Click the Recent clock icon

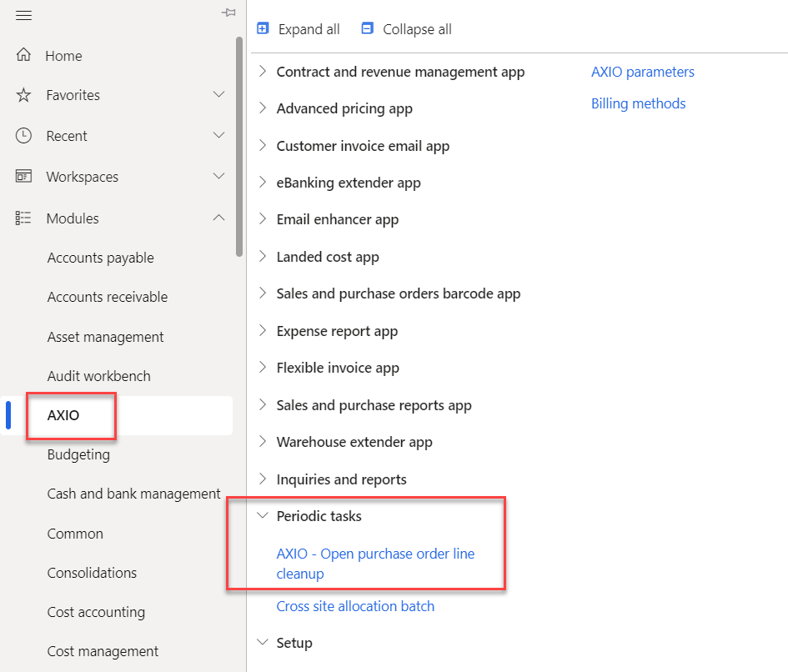(x=23, y=135)
